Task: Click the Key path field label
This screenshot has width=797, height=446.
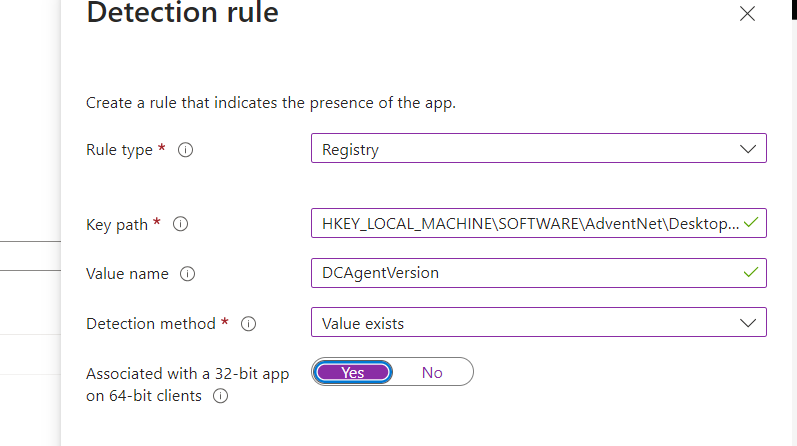Action: 117,225
